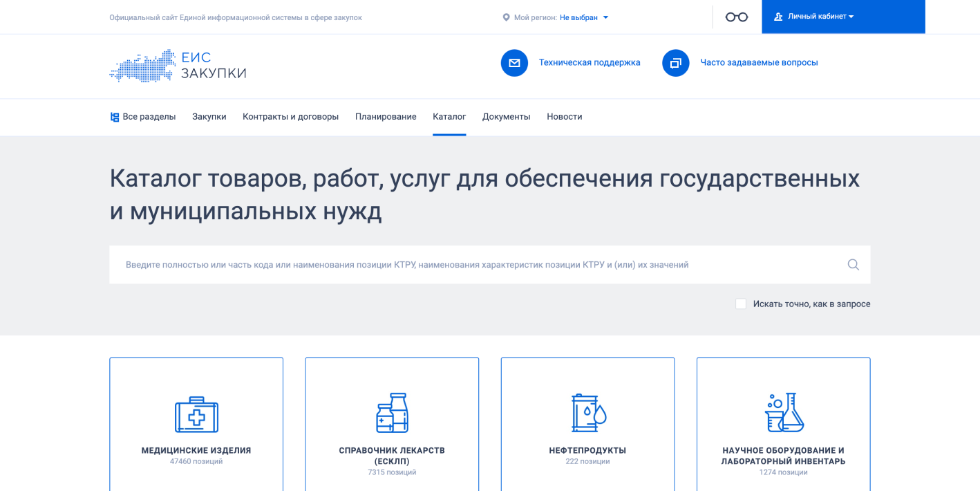Screen dimensions: 980x491
Task: Open Все разделы menu
Action: [x=143, y=117]
